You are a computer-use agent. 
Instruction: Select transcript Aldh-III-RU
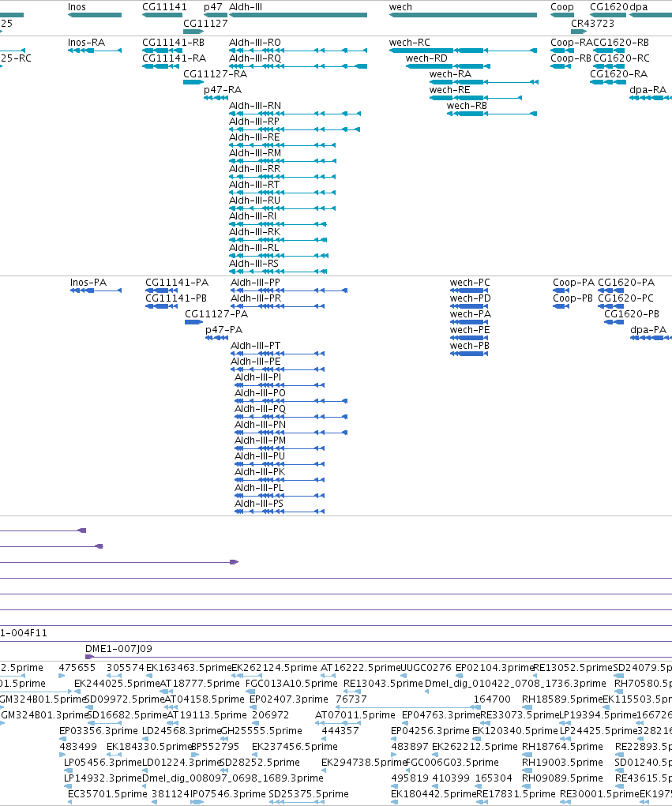[282, 208]
